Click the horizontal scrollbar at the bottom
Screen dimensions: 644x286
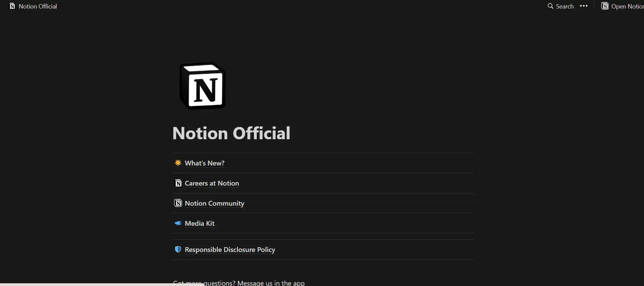pos(102,284)
